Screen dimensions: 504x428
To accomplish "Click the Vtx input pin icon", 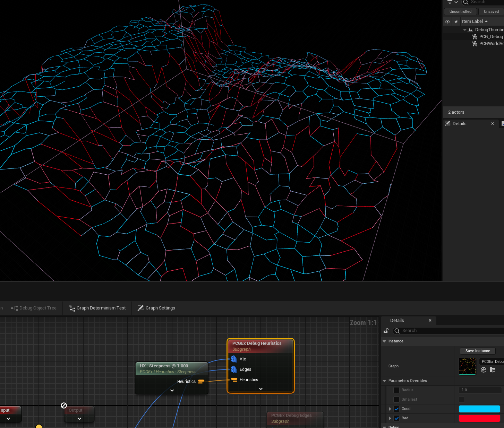I will click(234, 359).
